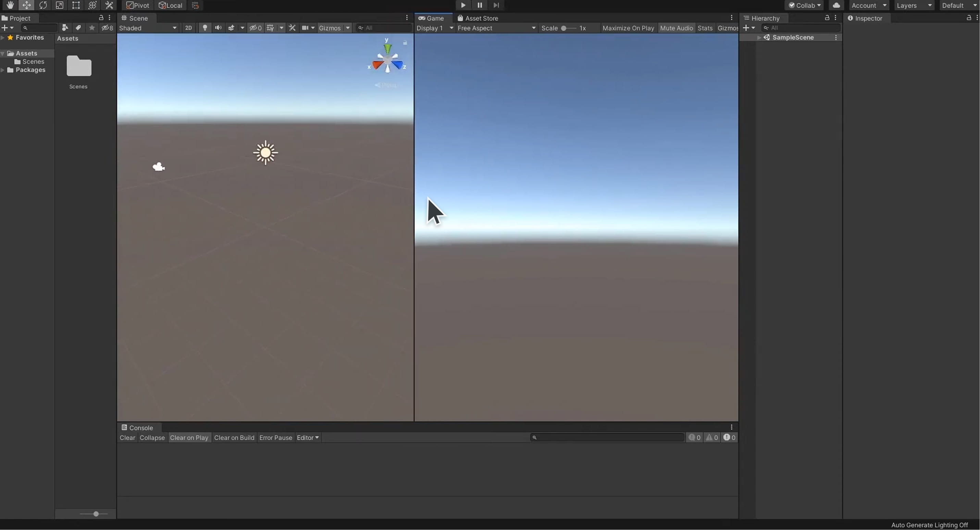The image size is (980, 530).
Task: Click the Stats button
Action: tap(705, 28)
